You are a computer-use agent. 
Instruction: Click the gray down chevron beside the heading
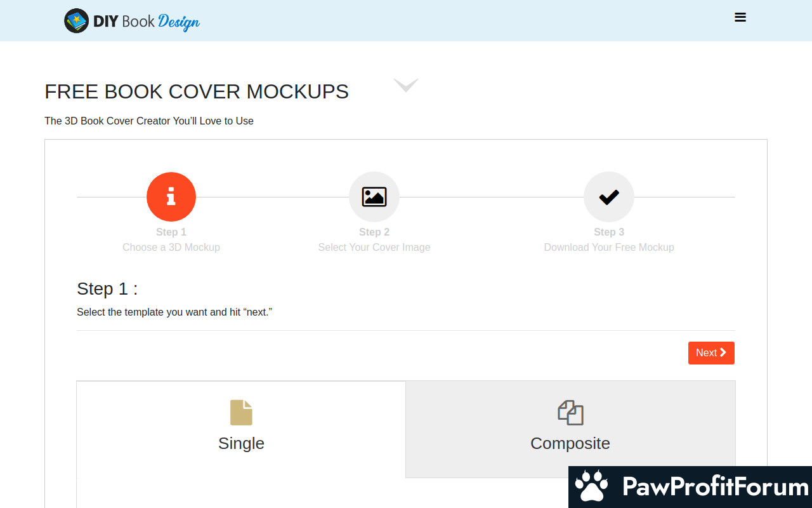coord(406,85)
